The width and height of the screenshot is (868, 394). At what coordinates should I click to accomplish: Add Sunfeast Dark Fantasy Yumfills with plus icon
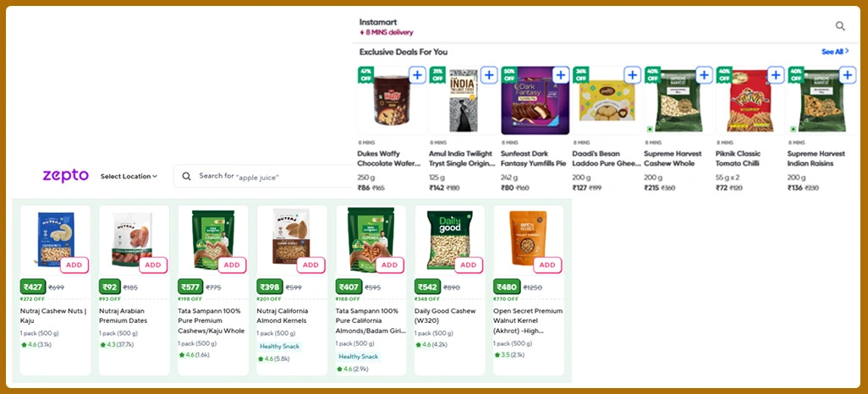[560, 75]
